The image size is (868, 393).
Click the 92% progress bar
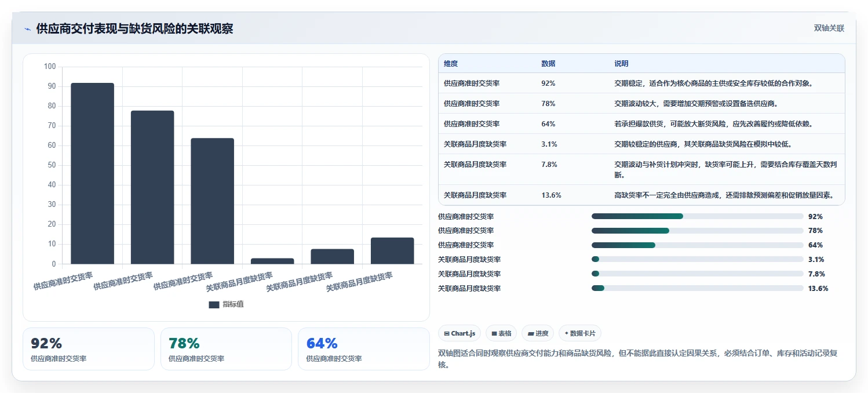[x=698, y=216]
